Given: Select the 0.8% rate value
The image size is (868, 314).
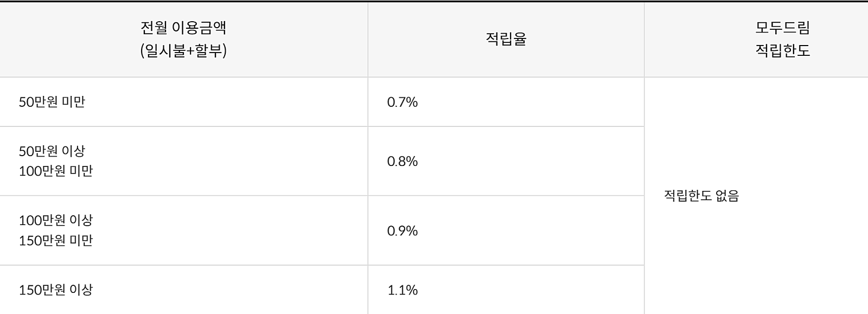Looking at the screenshot, I should (x=402, y=161).
